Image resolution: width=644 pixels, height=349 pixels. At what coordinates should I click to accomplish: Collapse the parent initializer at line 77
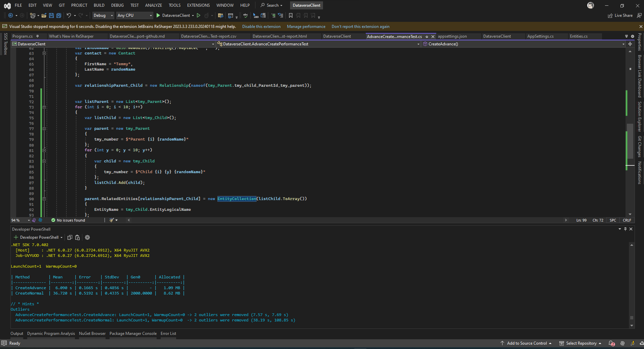coord(44,128)
